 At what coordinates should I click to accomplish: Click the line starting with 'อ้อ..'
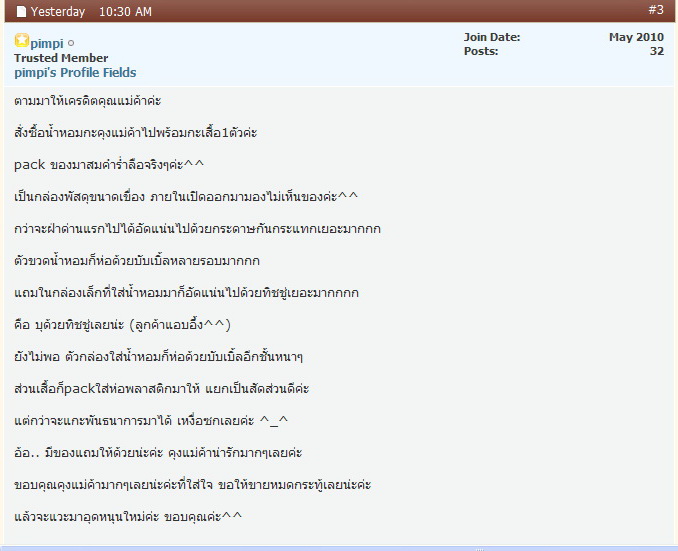tap(165, 452)
